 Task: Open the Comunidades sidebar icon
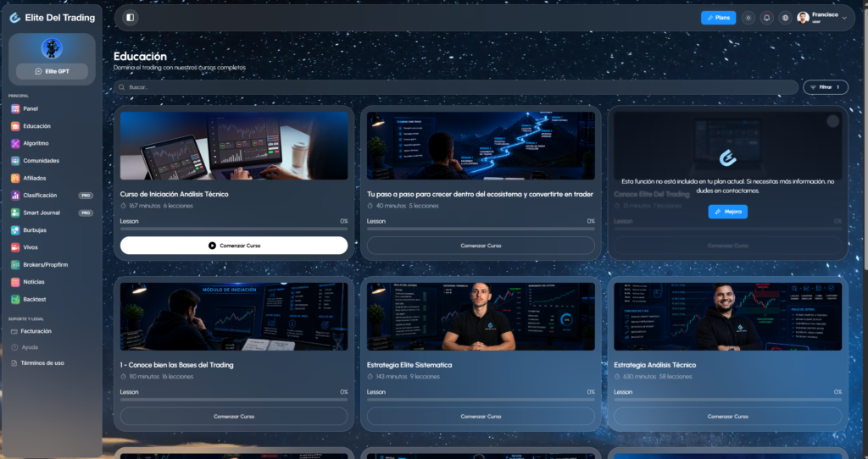coord(15,161)
